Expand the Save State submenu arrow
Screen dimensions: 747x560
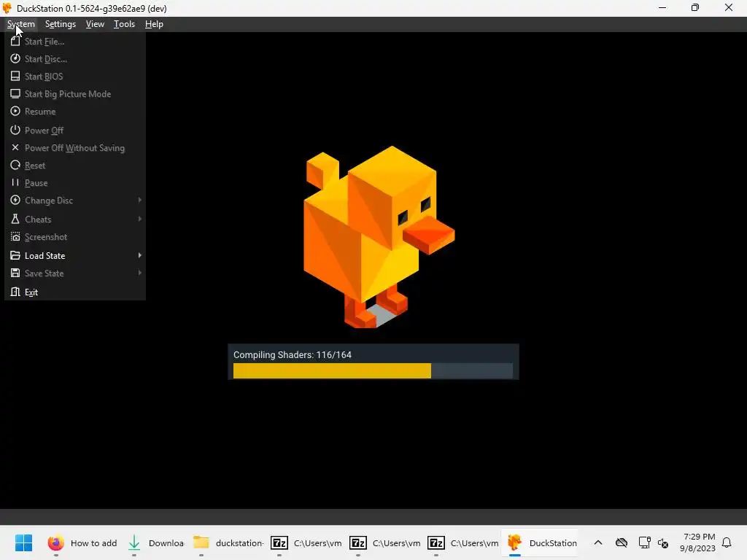[x=139, y=273]
